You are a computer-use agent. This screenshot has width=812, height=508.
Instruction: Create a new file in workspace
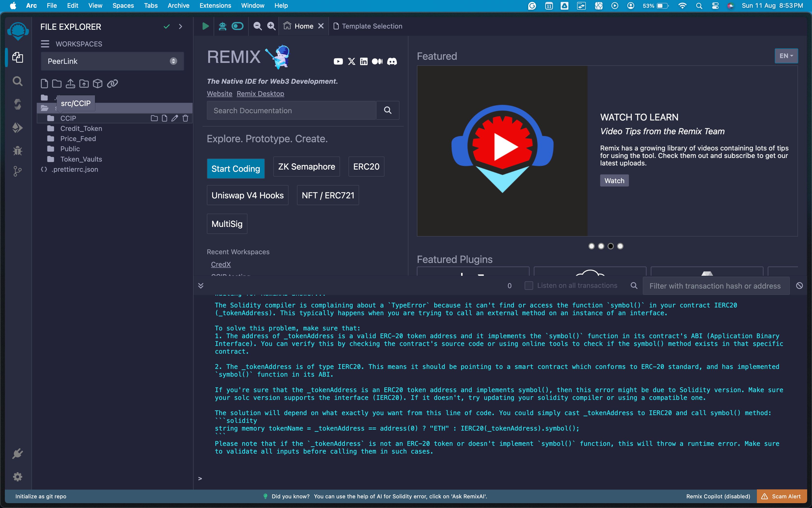(44, 83)
